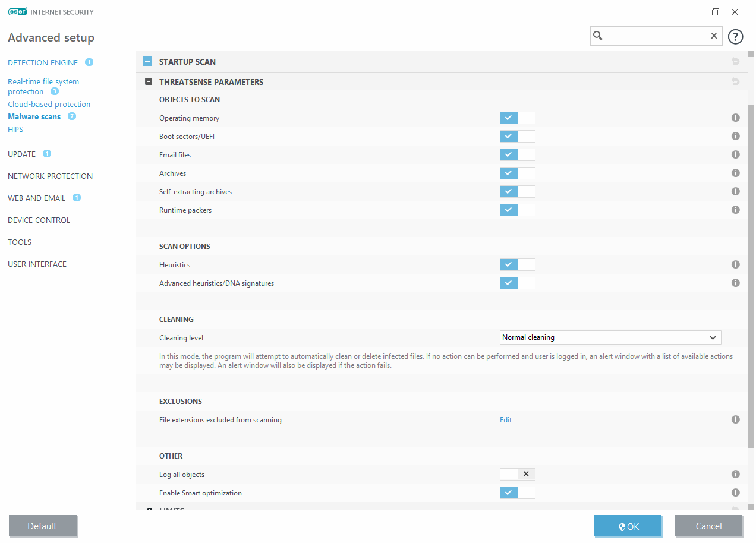Enable the Log all objects toggle
Image resolution: width=756 pixels, height=543 pixels.
pos(517,475)
